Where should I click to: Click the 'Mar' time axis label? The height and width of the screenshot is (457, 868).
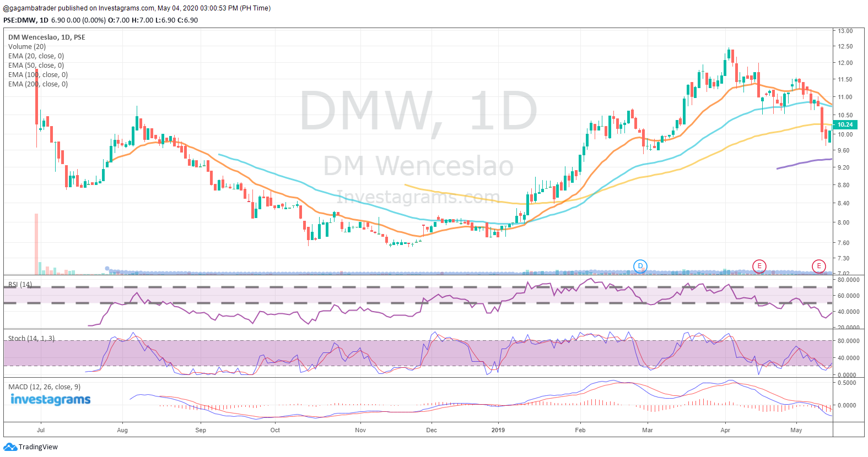coord(648,430)
